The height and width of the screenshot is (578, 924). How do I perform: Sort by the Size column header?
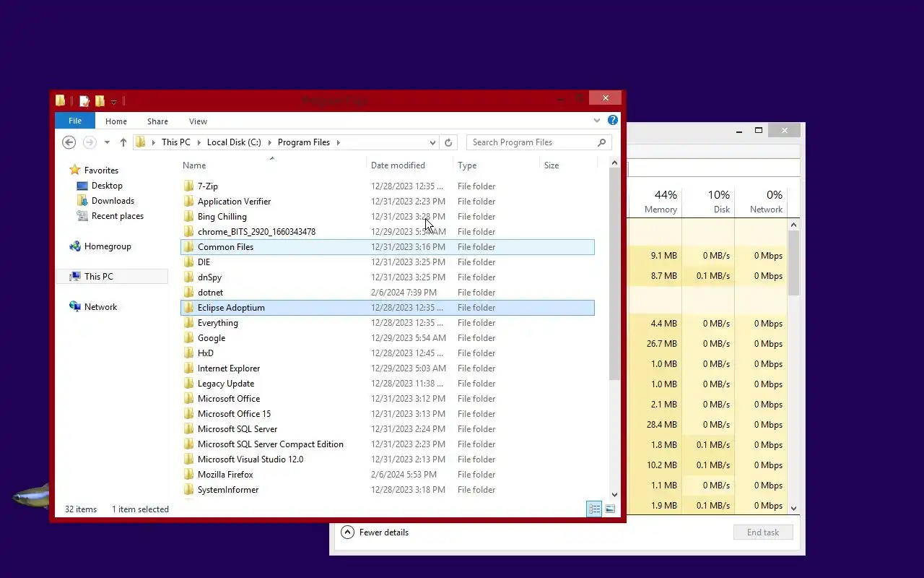click(x=552, y=165)
